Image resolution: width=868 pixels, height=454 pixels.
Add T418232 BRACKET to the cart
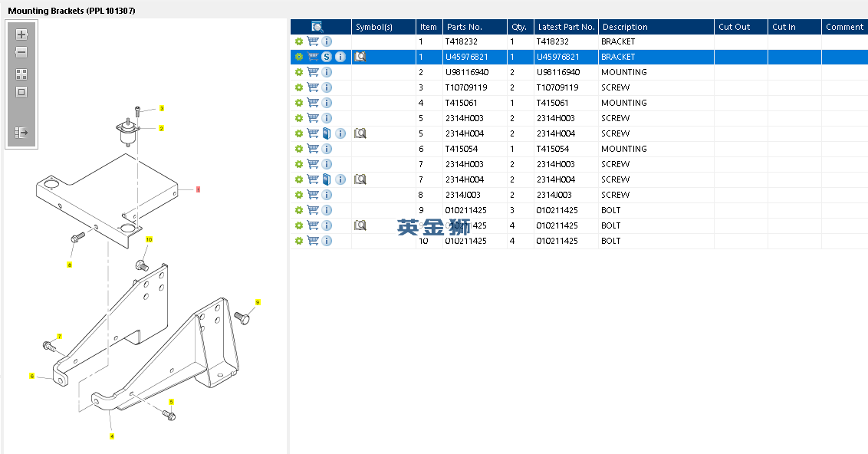click(313, 41)
